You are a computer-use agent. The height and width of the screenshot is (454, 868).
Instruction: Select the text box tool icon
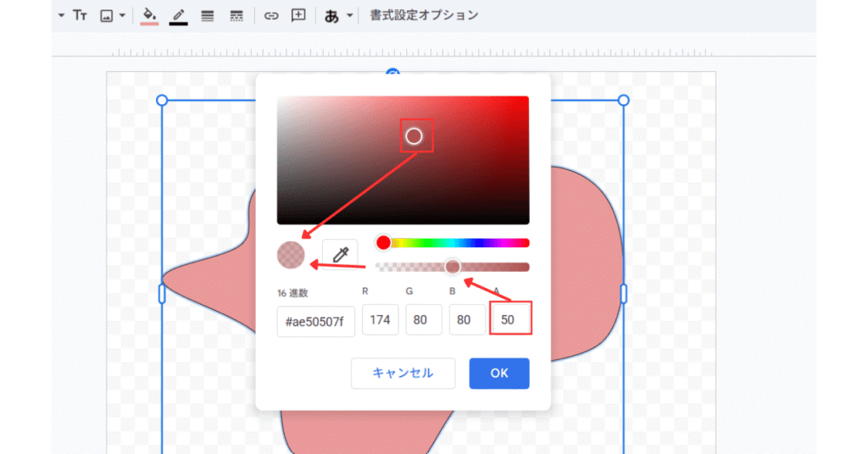(80, 15)
